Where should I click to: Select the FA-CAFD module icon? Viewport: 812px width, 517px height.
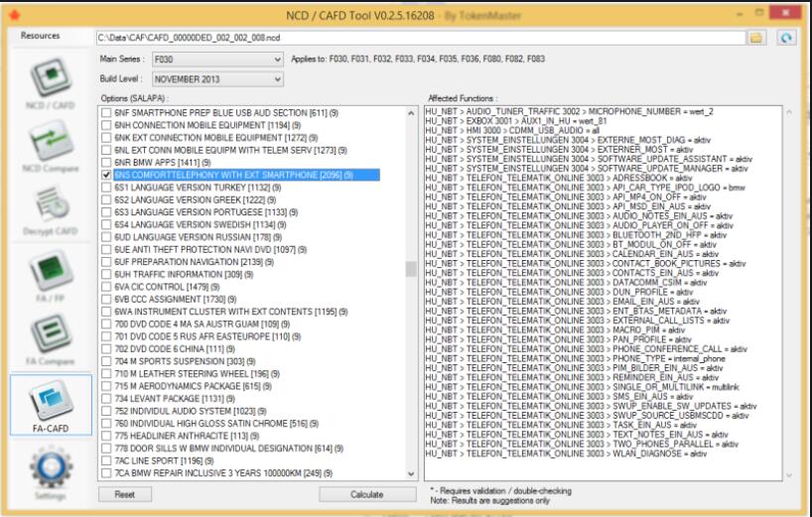pyautogui.click(x=51, y=405)
